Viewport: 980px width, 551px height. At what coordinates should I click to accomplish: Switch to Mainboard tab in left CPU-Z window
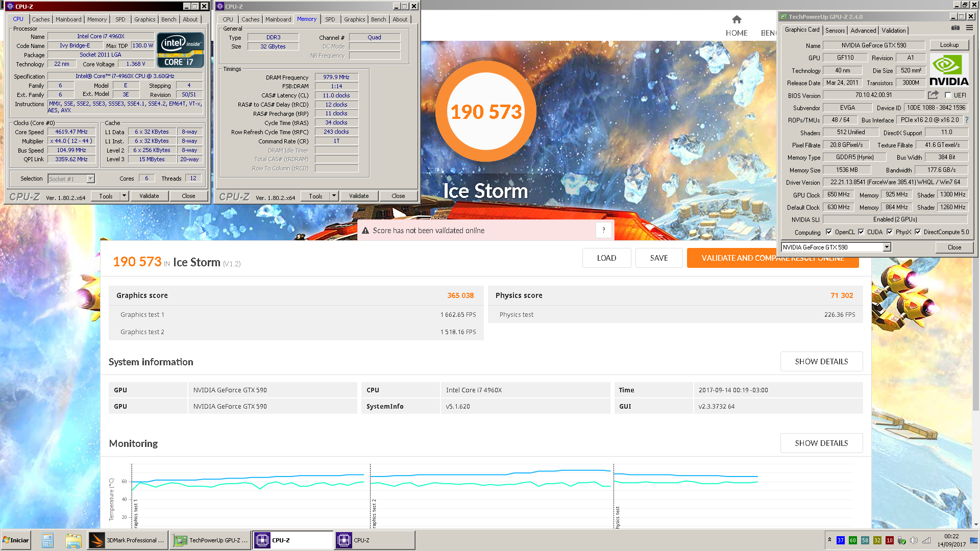point(68,19)
